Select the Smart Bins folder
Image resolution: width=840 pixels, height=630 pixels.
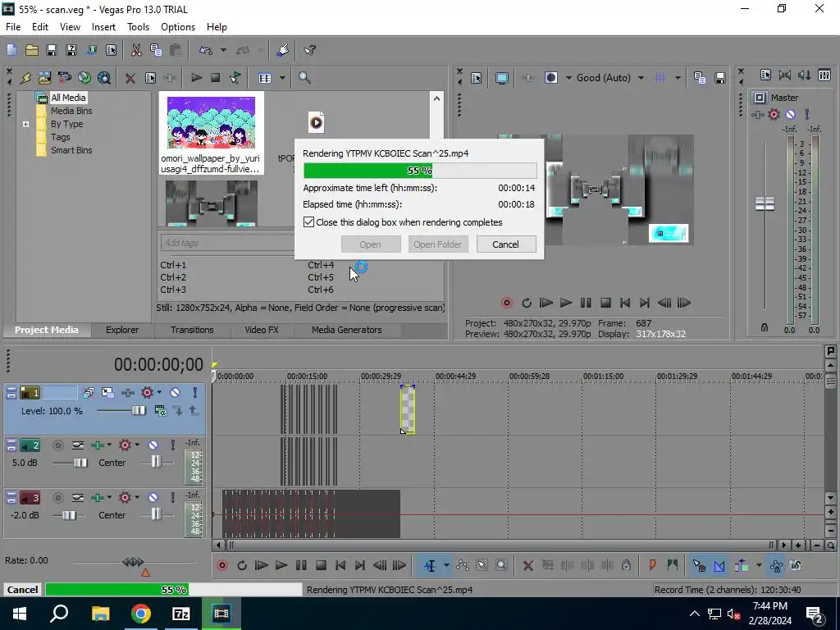pyautogui.click(x=71, y=150)
